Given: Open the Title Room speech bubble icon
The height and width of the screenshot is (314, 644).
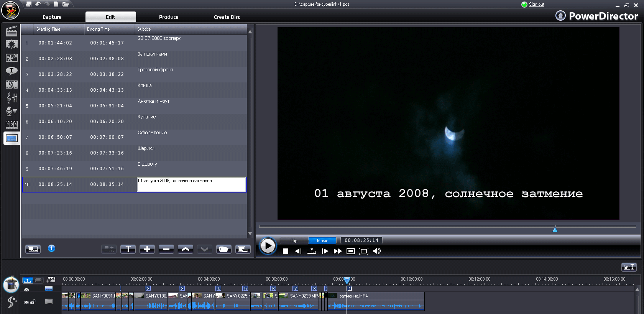Looking at the screenshot, I should pyautogui.click(x=11, y=71).
